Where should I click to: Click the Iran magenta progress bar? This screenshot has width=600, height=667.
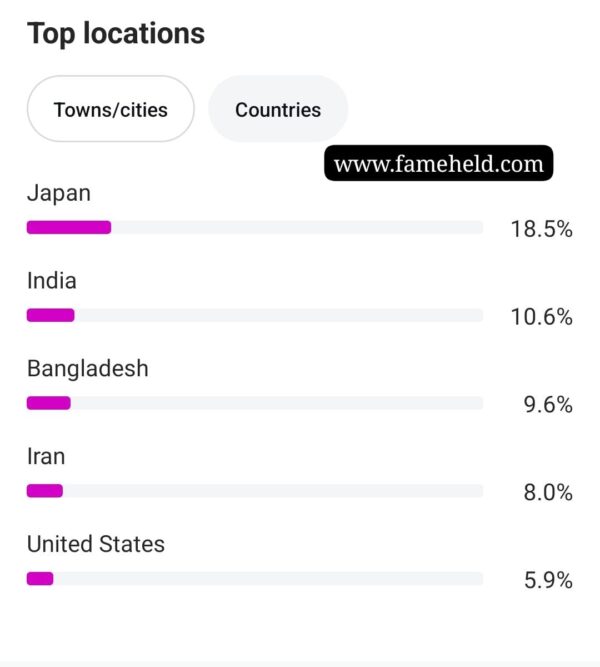click(45, 491)
